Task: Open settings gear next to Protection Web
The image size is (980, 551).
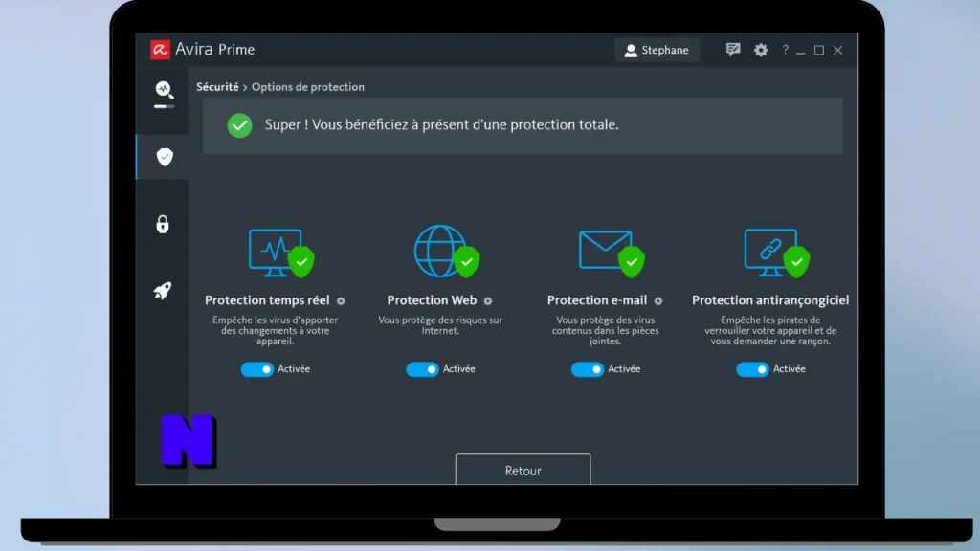Action: 488,301
